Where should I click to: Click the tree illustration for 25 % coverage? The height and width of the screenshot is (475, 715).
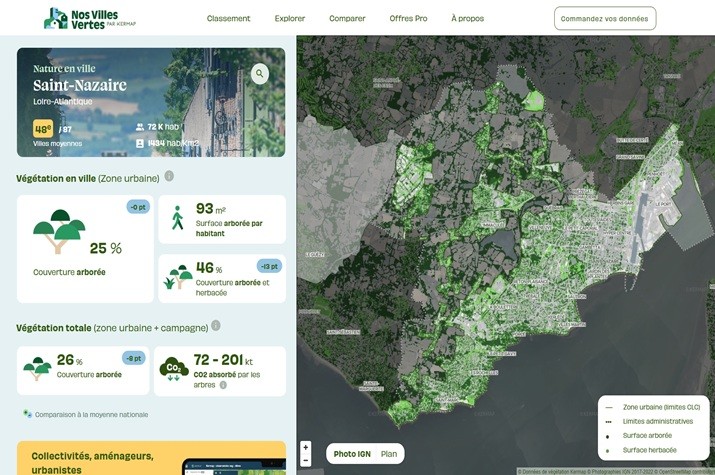pos(59,231)
